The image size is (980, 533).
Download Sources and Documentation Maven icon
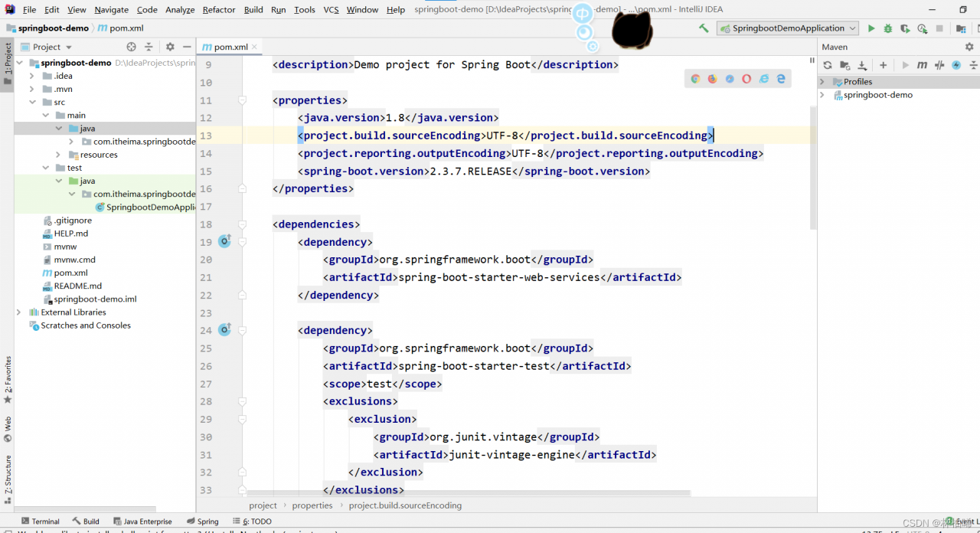pyautogui.click(x=862, y=65)
